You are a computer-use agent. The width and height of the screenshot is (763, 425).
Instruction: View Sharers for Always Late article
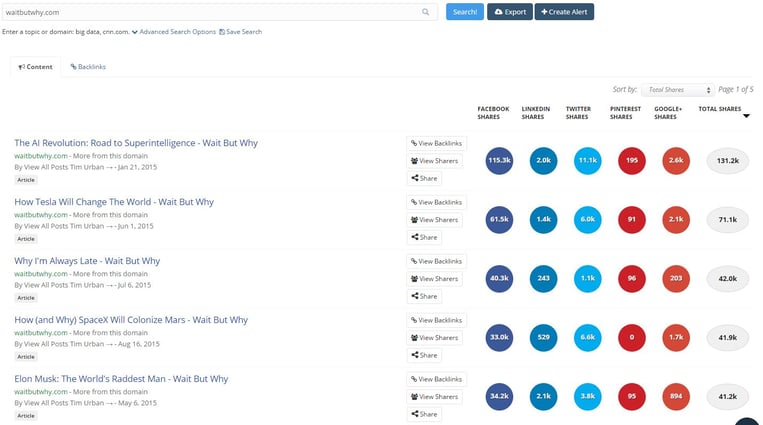tap(435, 278)
